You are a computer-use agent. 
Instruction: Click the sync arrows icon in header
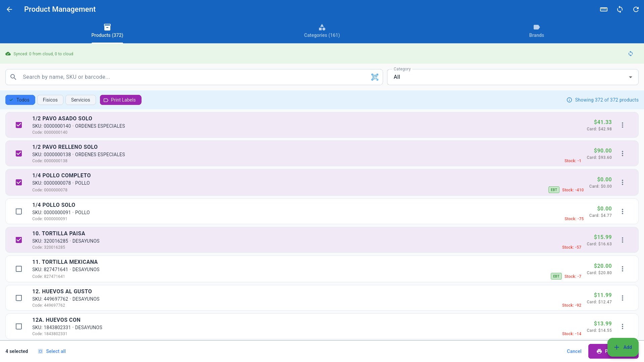coord(620,9)
